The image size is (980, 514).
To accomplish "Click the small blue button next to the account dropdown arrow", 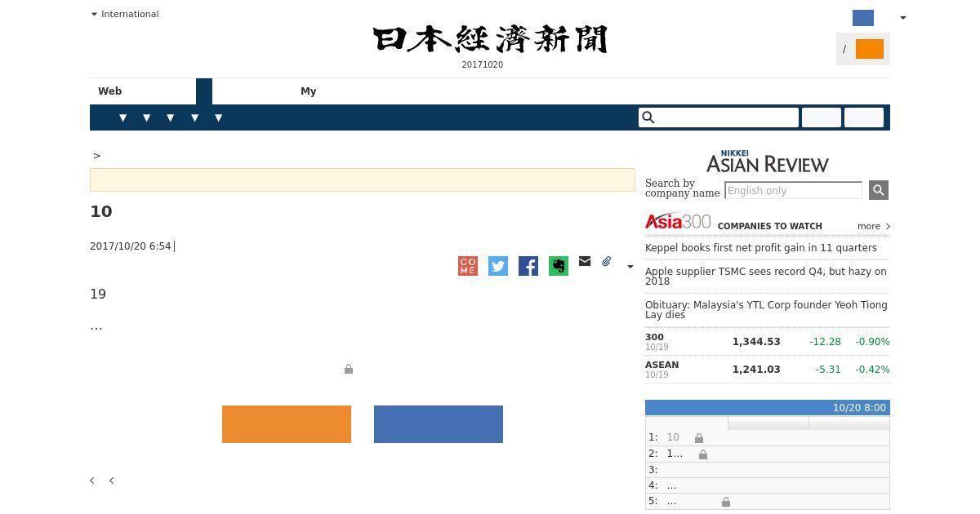I will 863,18.
